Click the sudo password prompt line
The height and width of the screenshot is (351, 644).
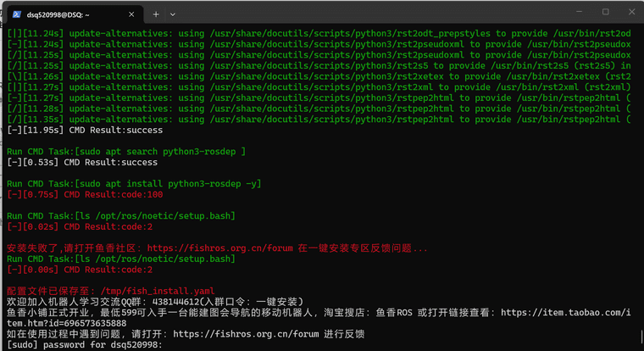click(85, 345)
